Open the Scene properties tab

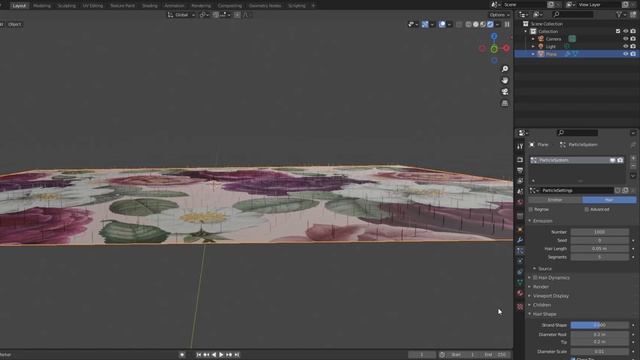pyautogui.click(x=520, y=191)
